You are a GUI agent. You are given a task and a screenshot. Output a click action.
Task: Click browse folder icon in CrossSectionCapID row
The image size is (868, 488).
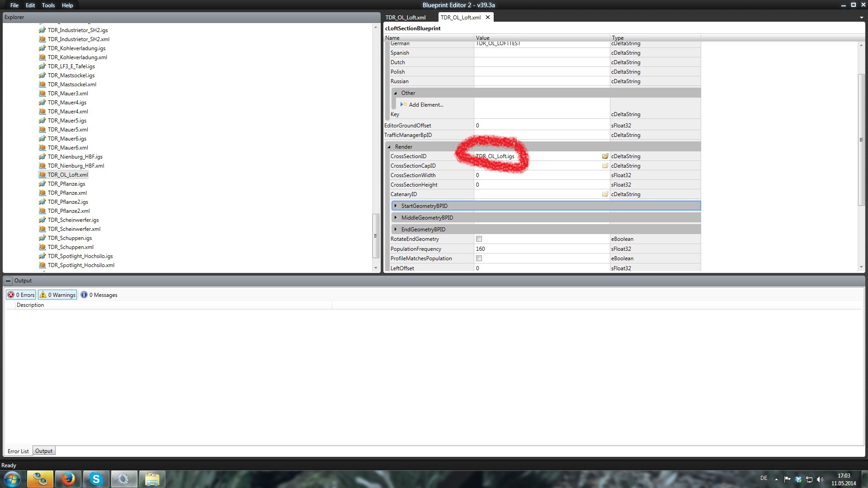tap(605, 166)
